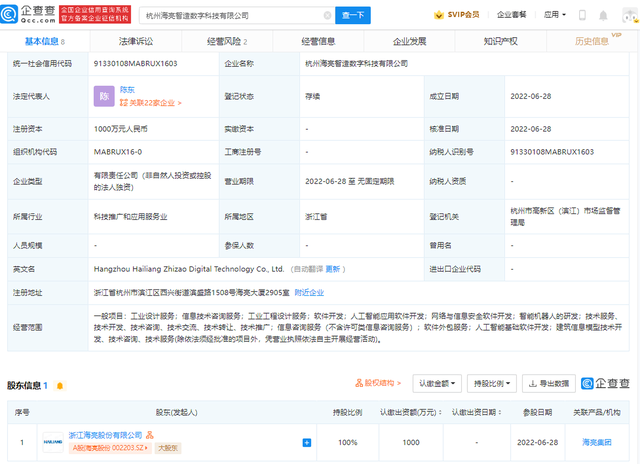
Task: Switch to the 法律诉讼 tab
Action: (136, 41)
